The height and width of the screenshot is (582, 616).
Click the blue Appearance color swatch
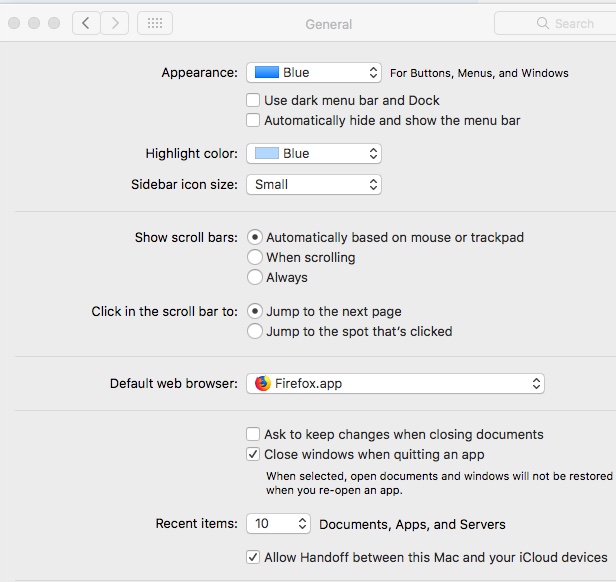click(x=267, y=72)
